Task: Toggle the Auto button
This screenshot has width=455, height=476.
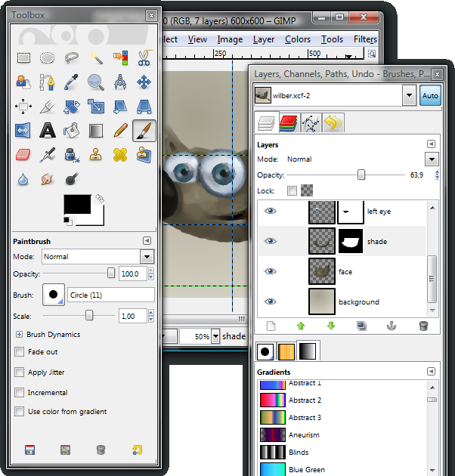Action: [x=430, y=95]
